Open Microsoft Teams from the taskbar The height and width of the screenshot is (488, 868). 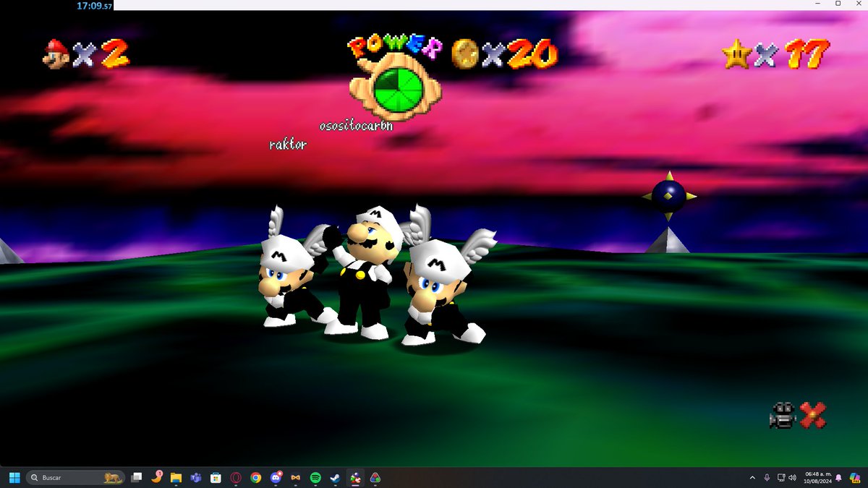pyautogui.click(x=195, y=478)
